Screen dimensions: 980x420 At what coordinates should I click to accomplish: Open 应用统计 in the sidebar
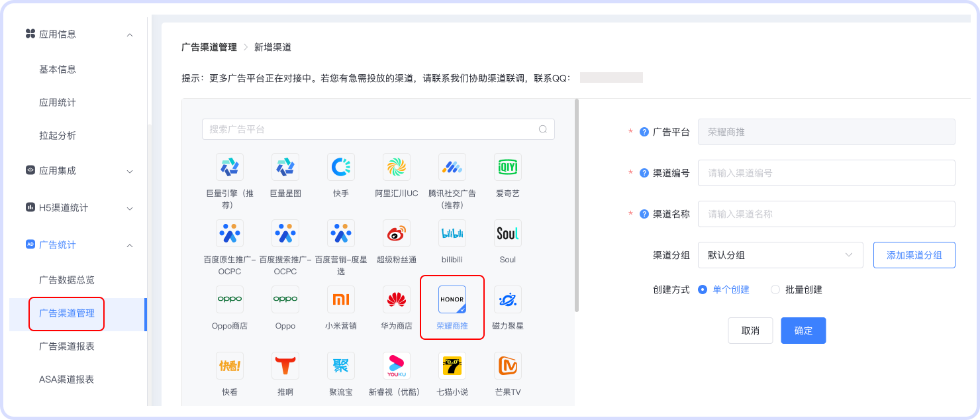pos(58,102)
